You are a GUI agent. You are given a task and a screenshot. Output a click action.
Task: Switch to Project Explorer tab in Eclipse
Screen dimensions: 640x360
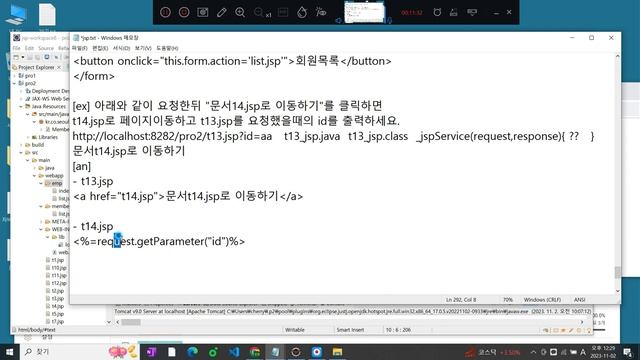coord(36,67)
